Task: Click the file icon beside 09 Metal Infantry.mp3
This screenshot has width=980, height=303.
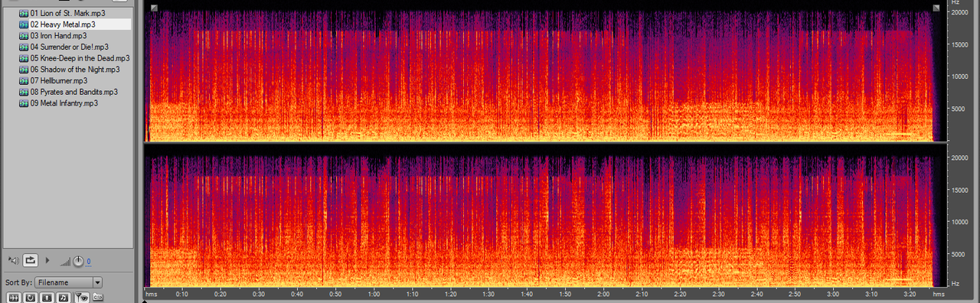Action: [x=24, y=103]
